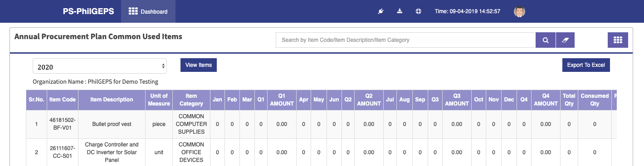The width and height of the screenshot is (644, 166).
Task: Click the Item Code column header
Action: 63,100
